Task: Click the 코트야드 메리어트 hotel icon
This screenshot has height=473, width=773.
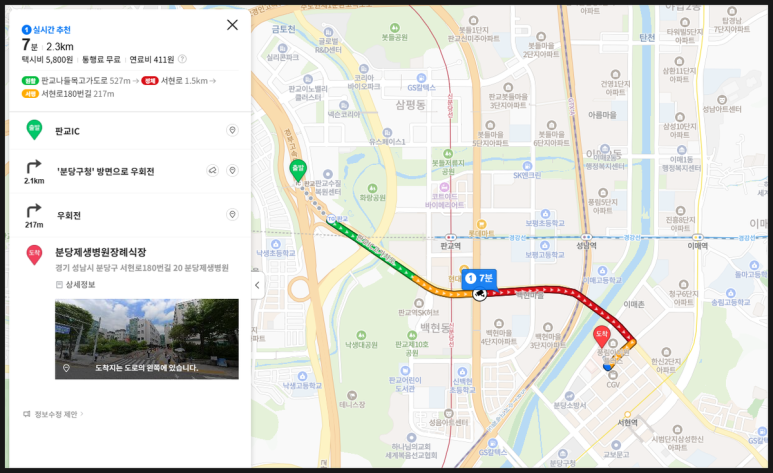Action: click(x=444, y=187)
